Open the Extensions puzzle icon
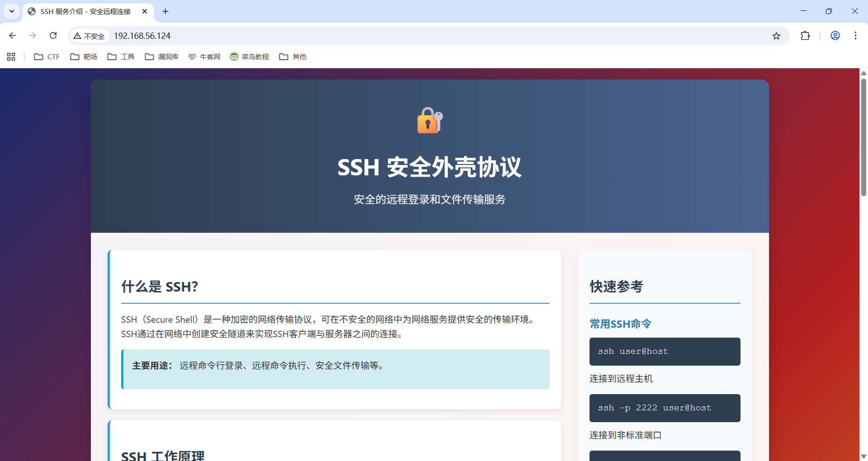Screen dimensions: 868x461 [805, 36]
